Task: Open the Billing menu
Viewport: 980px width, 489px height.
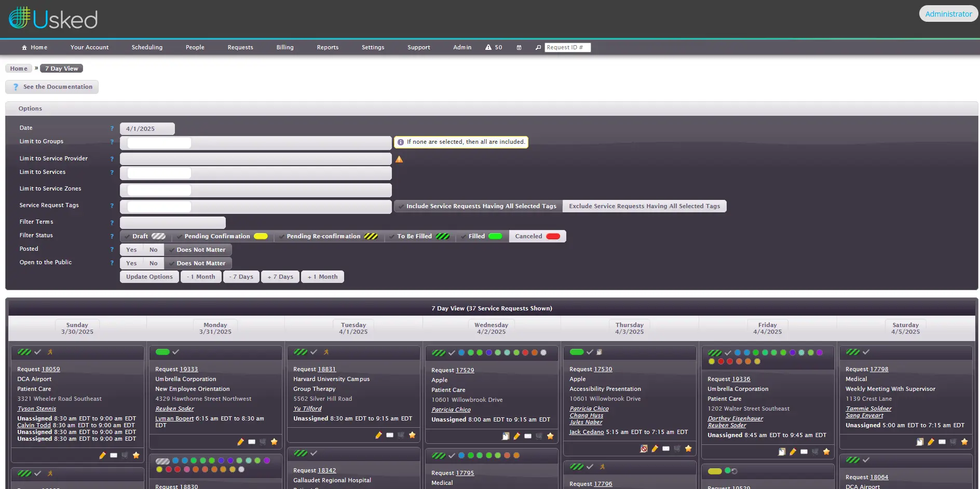Action: (x=284, y=47)
